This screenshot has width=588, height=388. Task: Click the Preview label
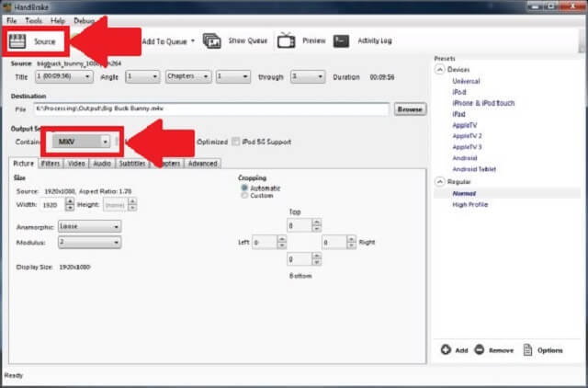coord(314,40)
